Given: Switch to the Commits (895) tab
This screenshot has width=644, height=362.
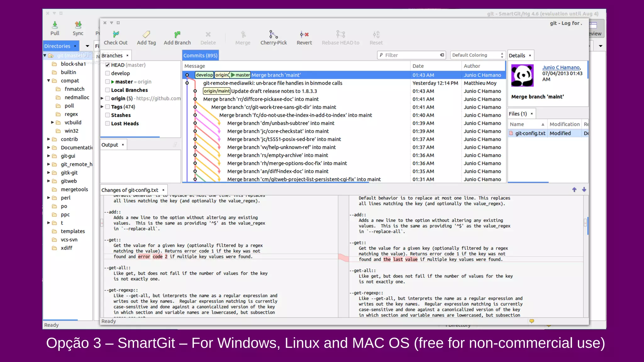Looking at the screenshot, I should (x=200, y=56).
